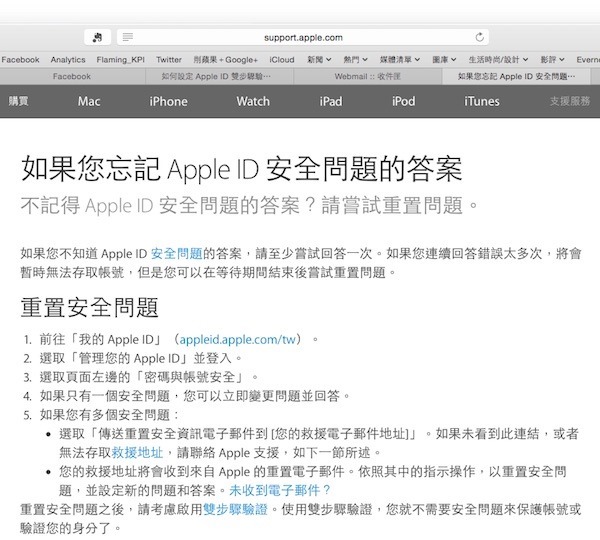The width and height of the screenshot is (600, 540).
Task: Expand the 影評 bookmarks folder
Action: pyautogui.click(x=552, y=60)
